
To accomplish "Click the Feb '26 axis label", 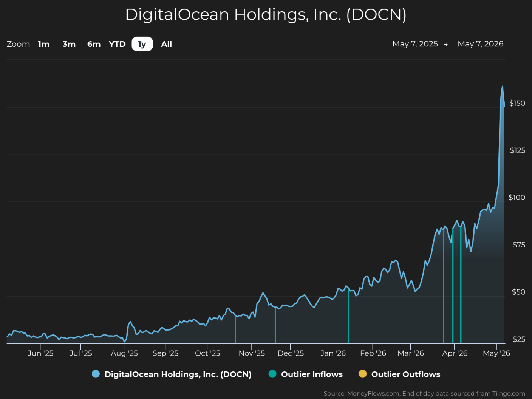I will point(373,353).
